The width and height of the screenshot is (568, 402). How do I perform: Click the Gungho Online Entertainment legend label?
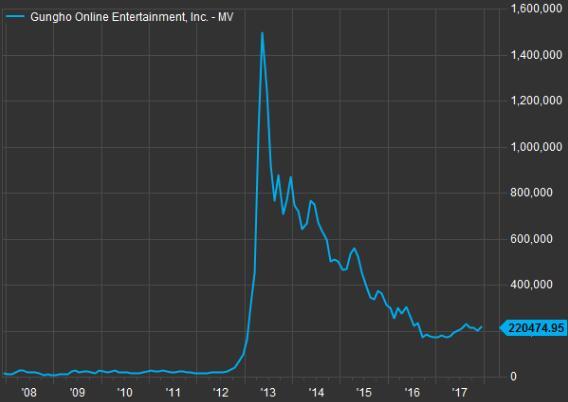click(x=132, y=17)
